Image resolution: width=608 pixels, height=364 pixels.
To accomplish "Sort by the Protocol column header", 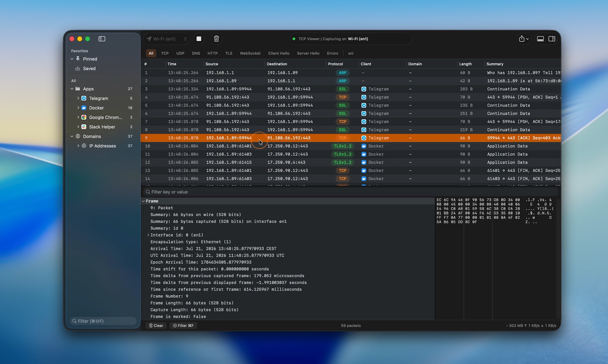I will pos(335,64).
